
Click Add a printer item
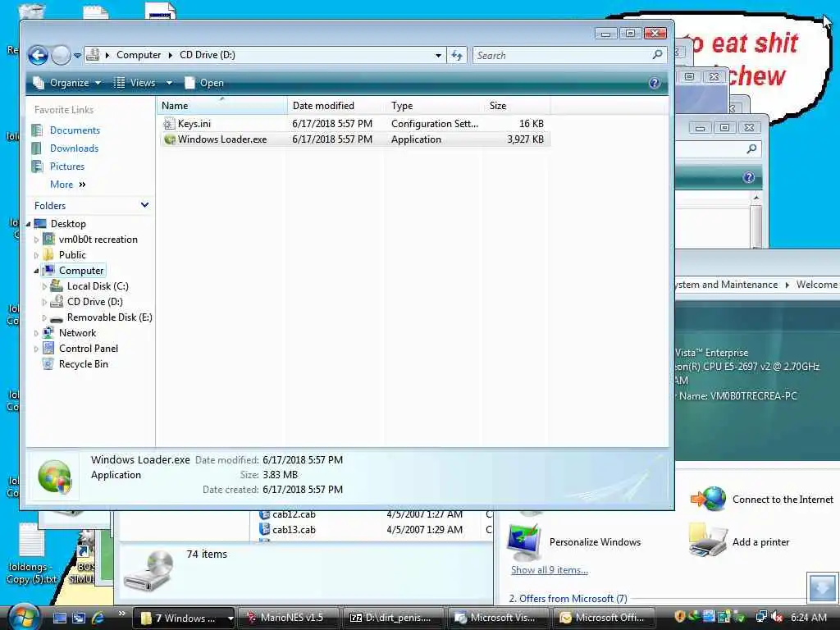tap(760, 542)
